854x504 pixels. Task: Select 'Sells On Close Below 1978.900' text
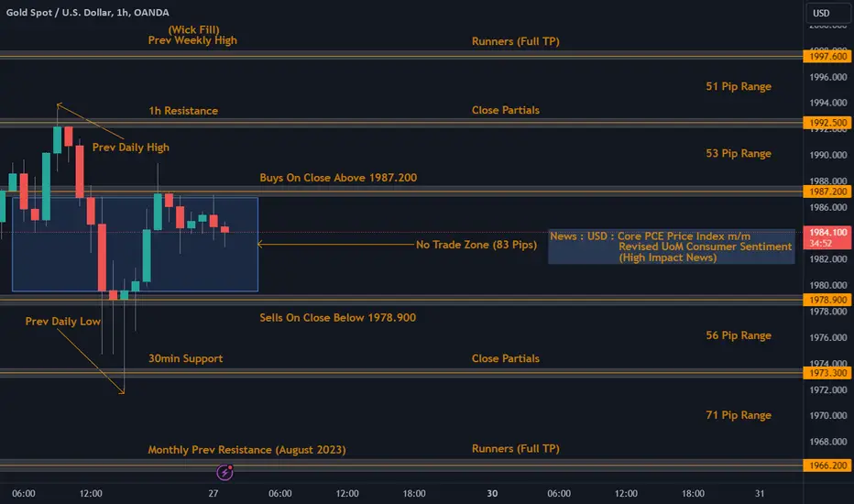[x=338, y=318]
